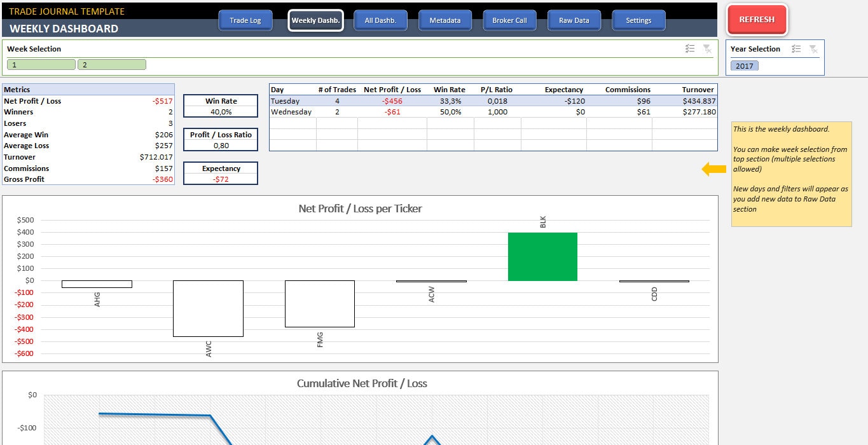Toggle week 2 in the Week Selection slicer
This screenshot has width=868, height=445.
coord(112,64)
